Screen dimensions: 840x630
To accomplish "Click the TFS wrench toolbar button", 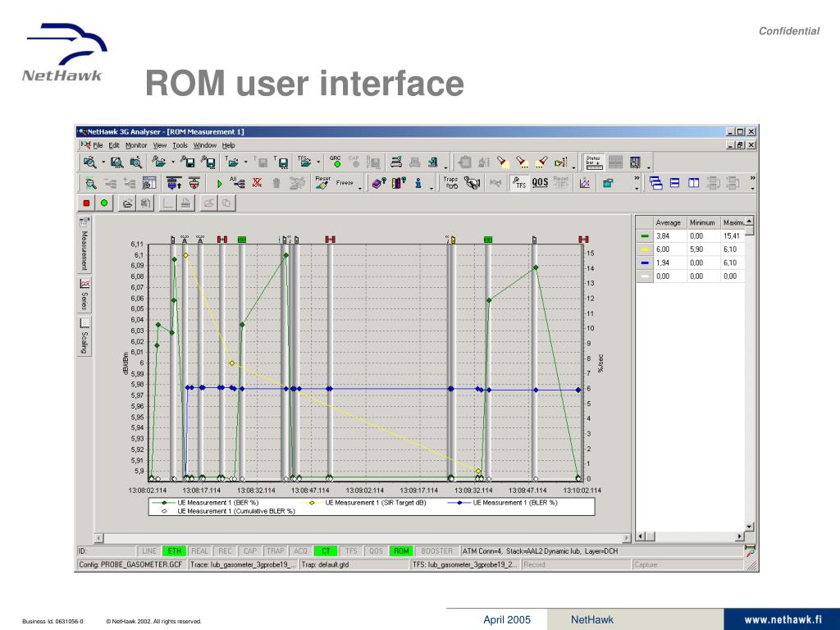I will [x=519, y=183].
